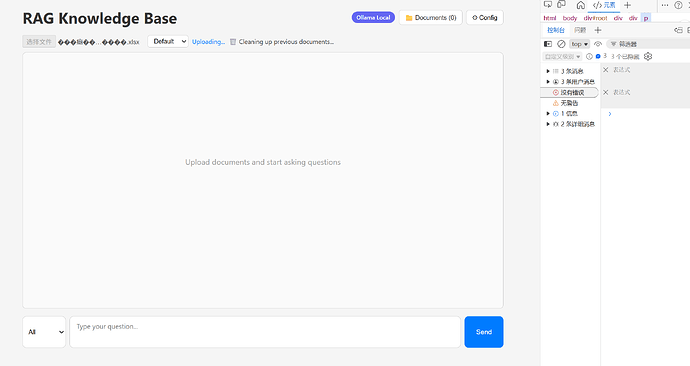Click the 筛选器 console filter field
Viewport: 690px width, 366px height.
tap(647, 44)
